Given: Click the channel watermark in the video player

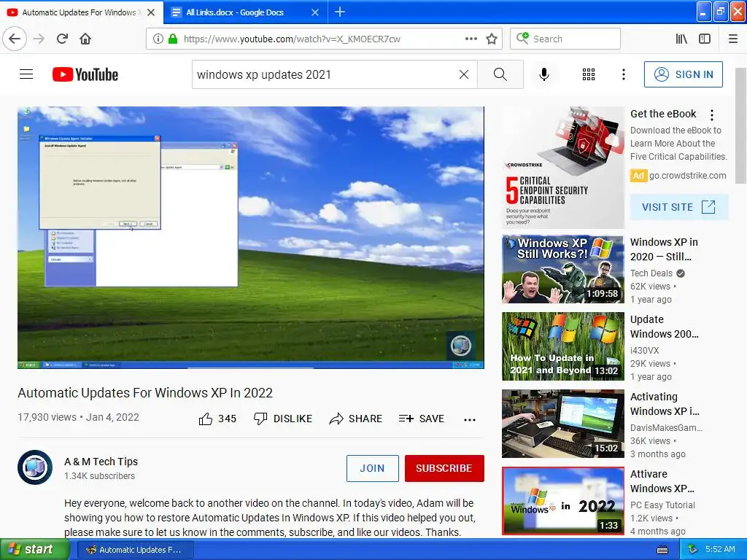Looking at the screenshot, I should (x=461, y=345).
